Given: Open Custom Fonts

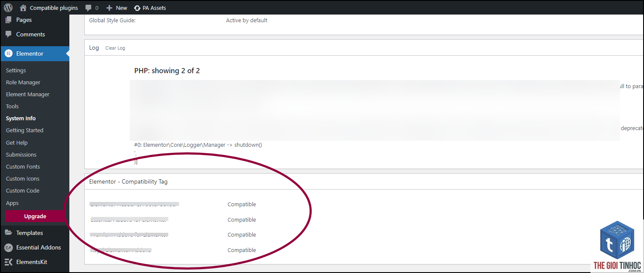Looking at the screenshot, I should [23, 166].
